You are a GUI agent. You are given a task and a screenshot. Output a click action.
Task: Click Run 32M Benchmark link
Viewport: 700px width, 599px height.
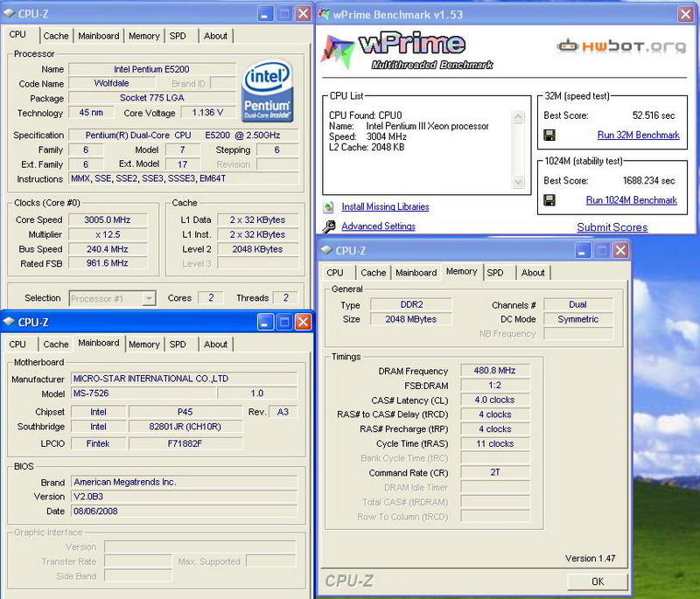pos(639,135)
